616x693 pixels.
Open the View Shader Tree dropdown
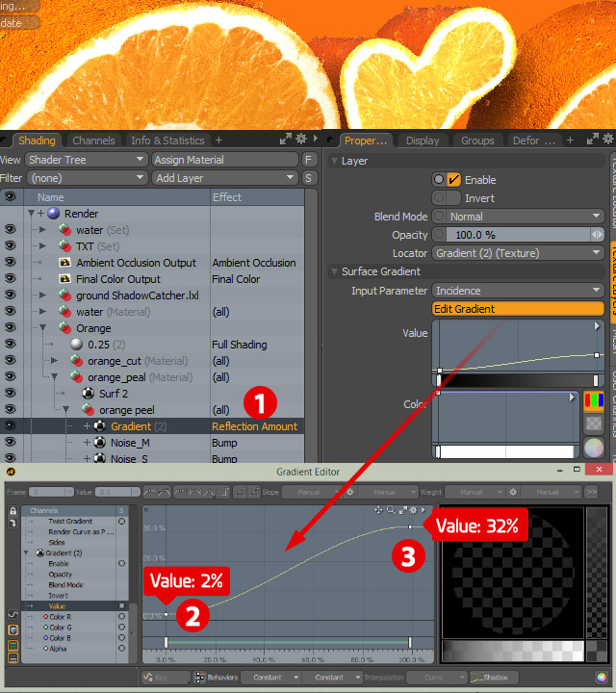[x=87, y=160]
